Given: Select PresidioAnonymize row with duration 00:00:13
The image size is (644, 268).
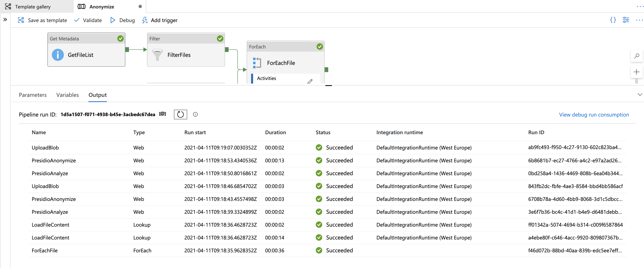Looking at the screenshot, I should pyautogui.click(x=327, y=160).
